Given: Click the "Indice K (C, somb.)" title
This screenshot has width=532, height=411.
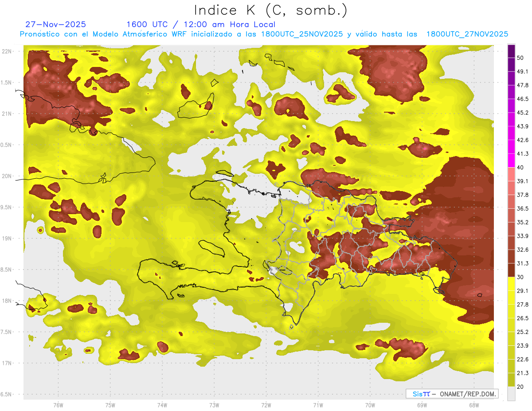Looking at the screenshot, I should (x=270, y=10).
